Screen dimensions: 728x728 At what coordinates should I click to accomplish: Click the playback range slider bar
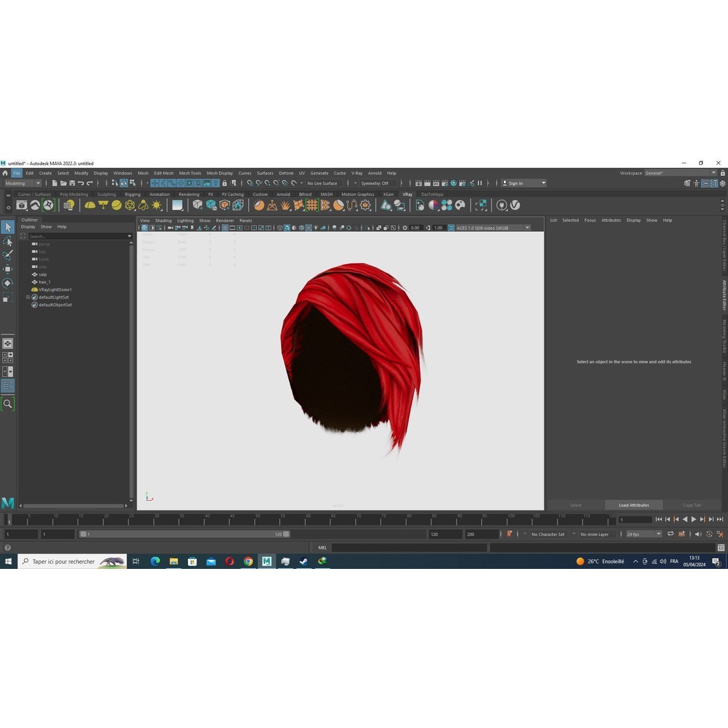[185, 535]
